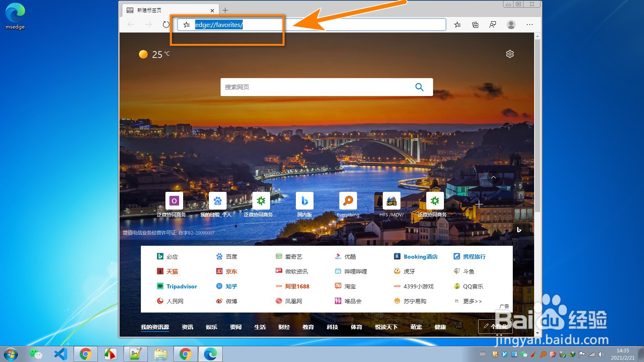
Task: Open 更多>> more sites link
Action: tap(472, 301)
